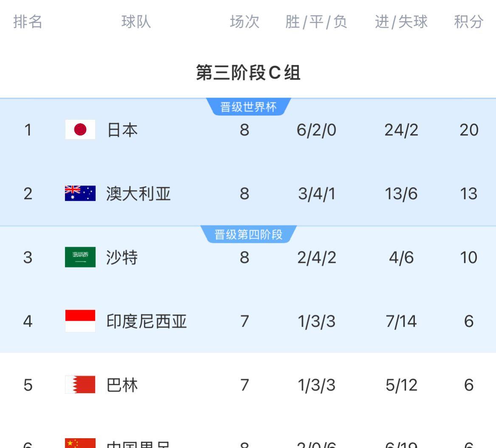The width and height of the screenshot is (496, 448).
Task: Tap the Japan flag icon
Action: pyautogui.click(x=80, y=130)
